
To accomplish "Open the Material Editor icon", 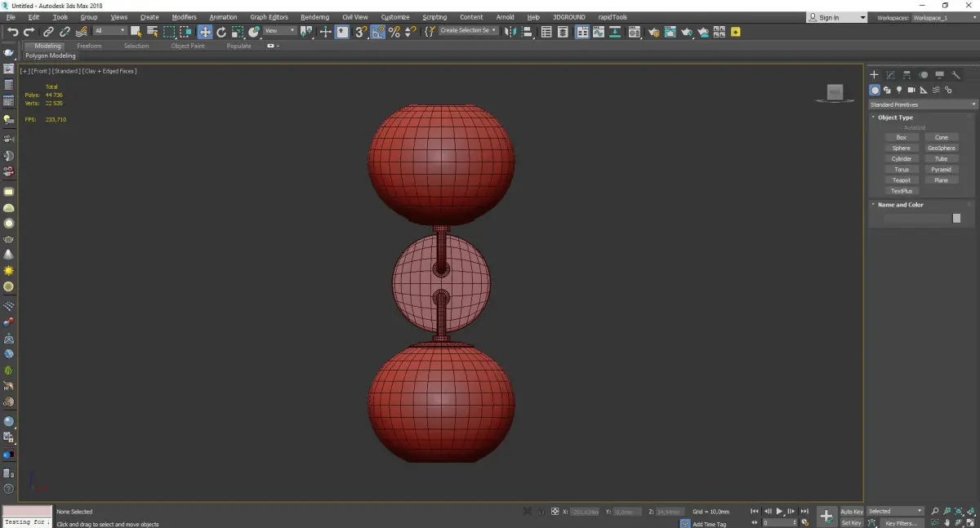I will [633, 32].
